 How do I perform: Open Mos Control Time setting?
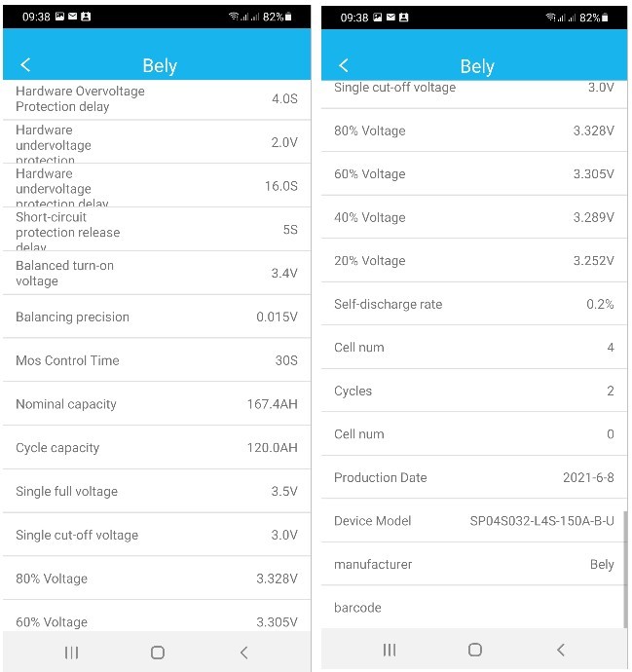pyautogui.click(x=157, y=360)
